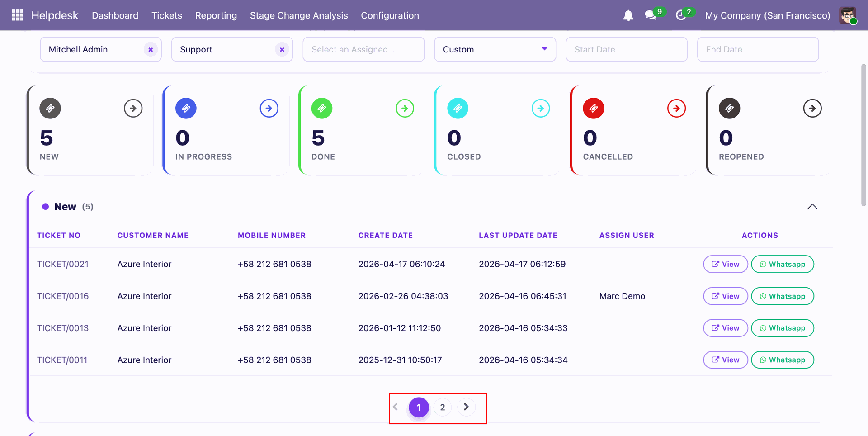
Task: Open the apps grid menu icon
Action: [x=17, y=15]
